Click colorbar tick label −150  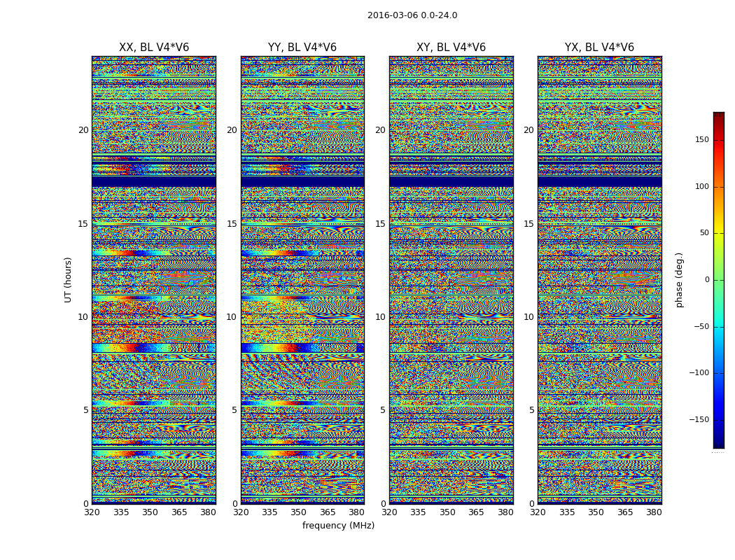699,419
